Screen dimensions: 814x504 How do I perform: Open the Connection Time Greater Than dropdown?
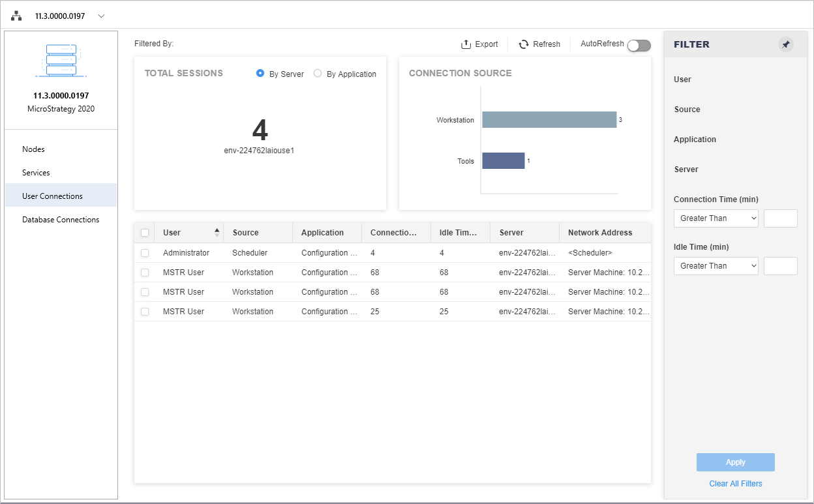point(716,218)
